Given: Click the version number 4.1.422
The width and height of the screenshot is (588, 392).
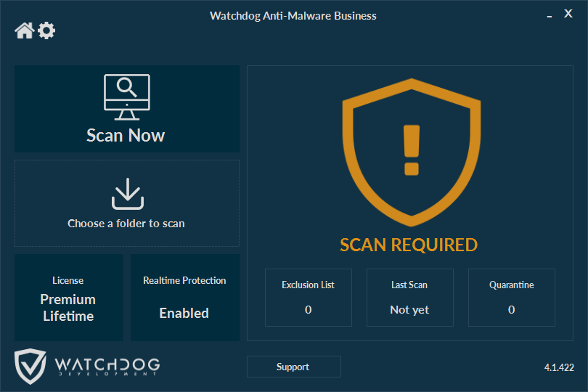Looking at the screenshot, I should pyautogui.click(x=559, y=367).
